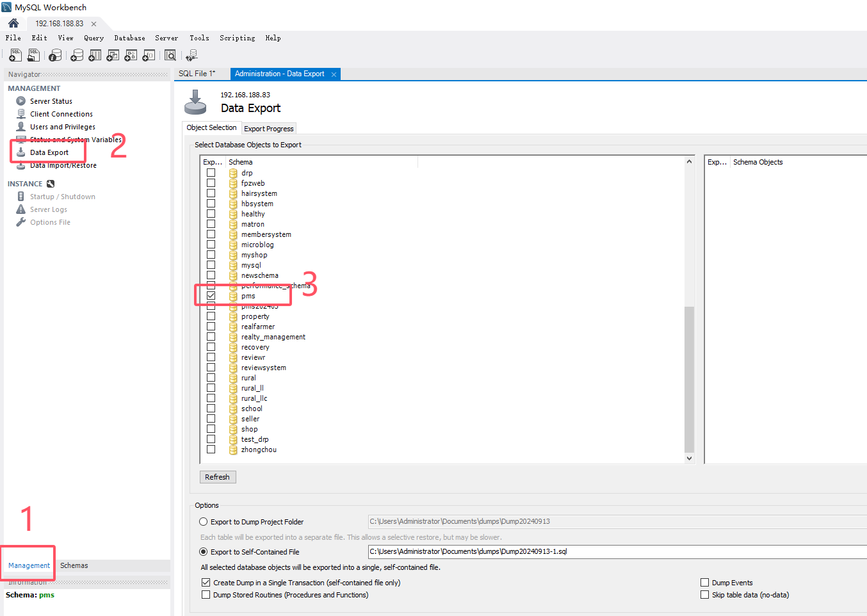Viewport: 867px width, 616px height.
Task: Select the microblog schema icon
Action: pos(233,245)
